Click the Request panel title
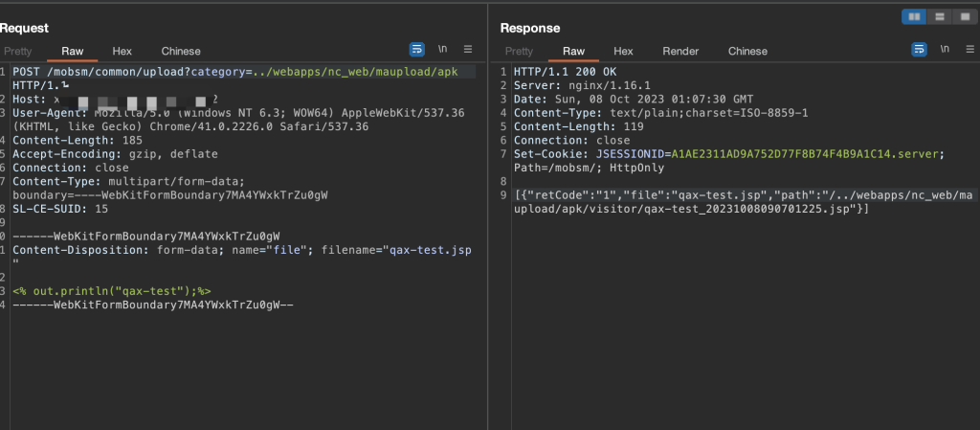Viewport: 980px width, 430px height. click(24, 28)
